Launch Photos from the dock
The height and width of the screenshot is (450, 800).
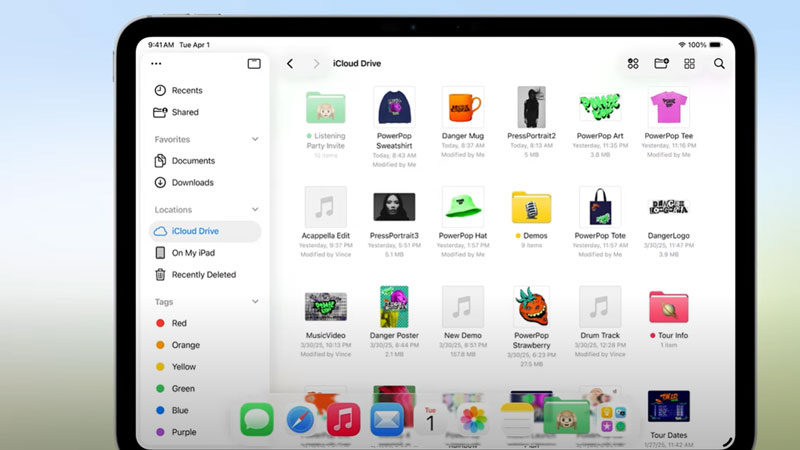click(473, 419)
